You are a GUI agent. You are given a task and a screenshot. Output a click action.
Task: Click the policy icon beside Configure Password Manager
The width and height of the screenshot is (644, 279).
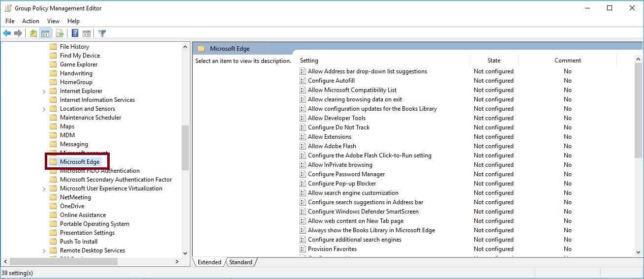[x=303, y=174]
